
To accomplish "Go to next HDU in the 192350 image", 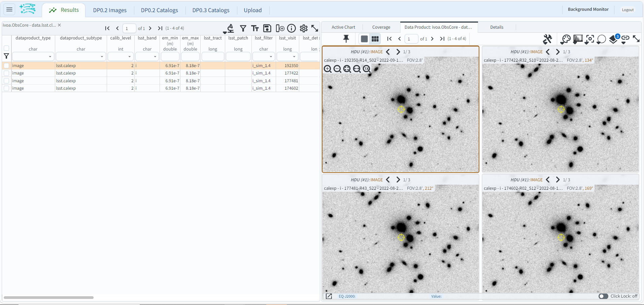I will pyautogui.click(x=398, y=52).
